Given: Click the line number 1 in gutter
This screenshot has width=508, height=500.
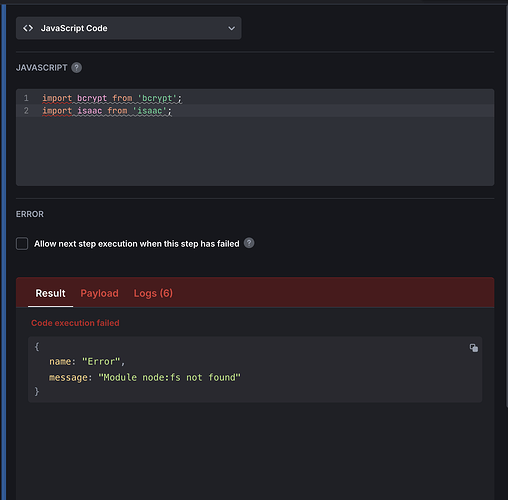Looking at the screenshot, I should click(x=26, y=98).
